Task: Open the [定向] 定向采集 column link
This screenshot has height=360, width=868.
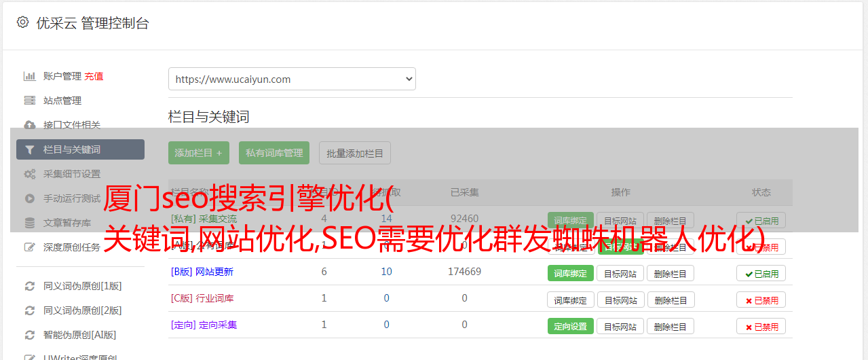Action: click(x=204, y=325)
